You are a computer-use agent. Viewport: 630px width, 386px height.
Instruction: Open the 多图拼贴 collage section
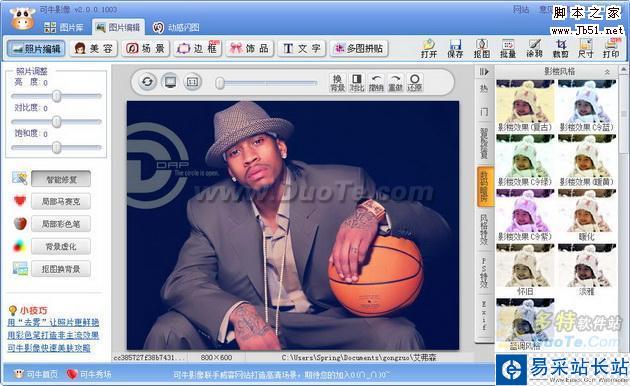tap(359, 49)
